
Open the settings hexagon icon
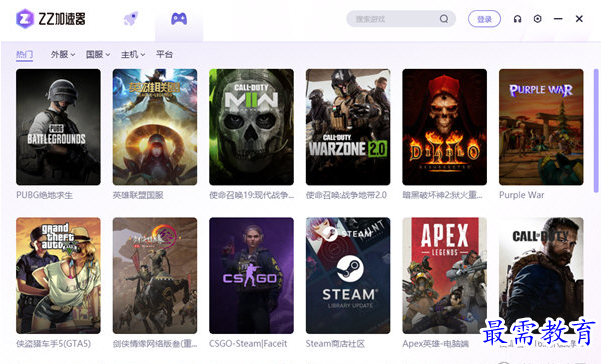pyautogui.click(x=537, y=18)
